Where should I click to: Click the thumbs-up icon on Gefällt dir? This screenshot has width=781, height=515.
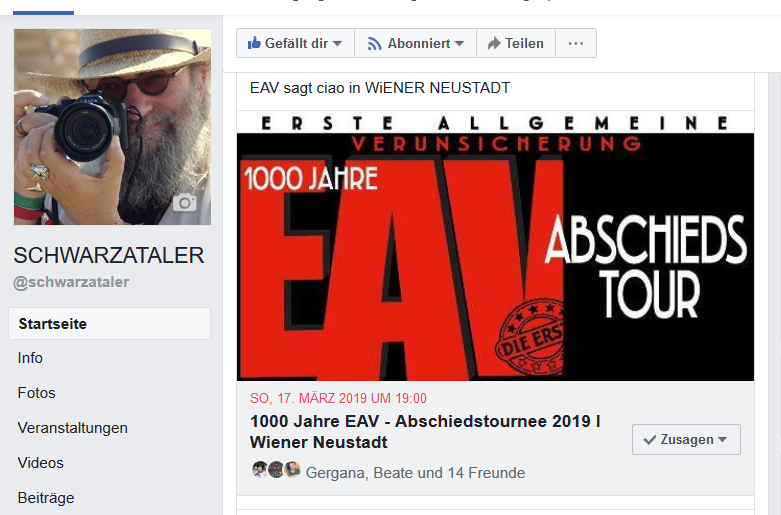(254, 43)
